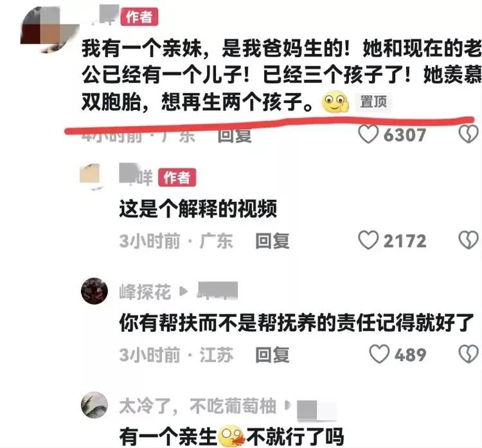Dislike 峰探花's comment from 江苏
This screenshot has height=448, width=482.
coord(468,354)
